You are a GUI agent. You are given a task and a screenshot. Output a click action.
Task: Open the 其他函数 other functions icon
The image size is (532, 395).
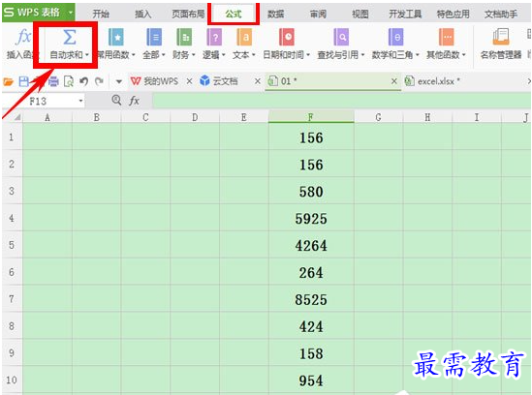(446, 37)
